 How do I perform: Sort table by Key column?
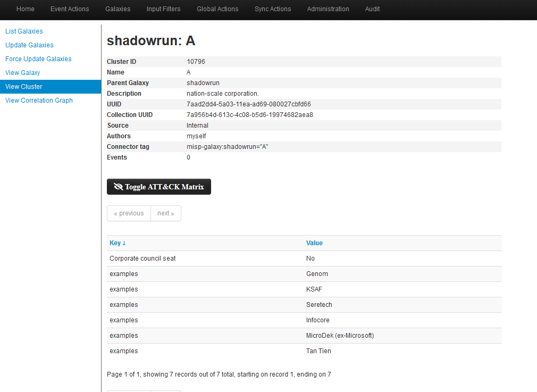click(x=115, y=243)
